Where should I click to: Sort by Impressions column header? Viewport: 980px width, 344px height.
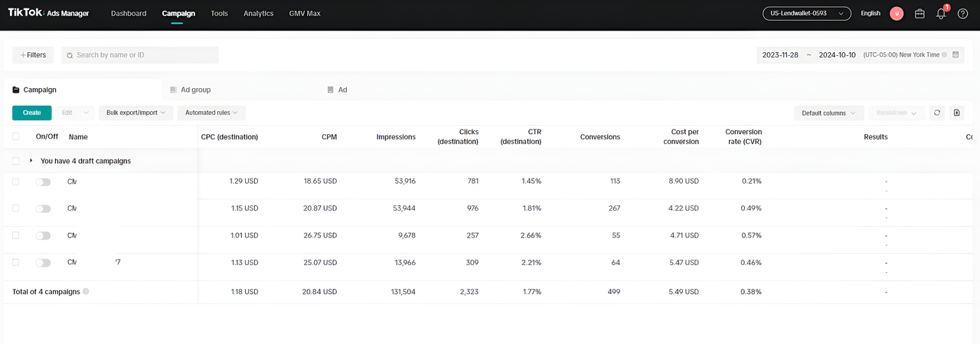coord(396,137)
